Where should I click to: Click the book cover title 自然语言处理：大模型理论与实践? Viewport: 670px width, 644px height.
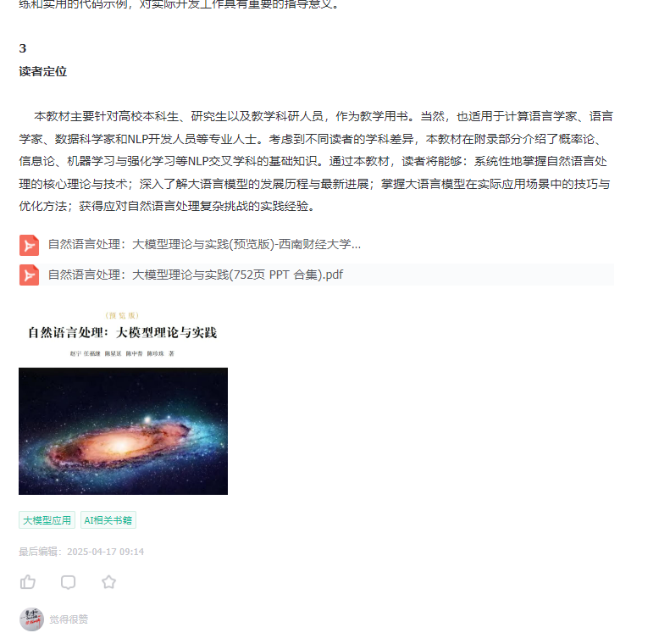click(x=123, y=332)
